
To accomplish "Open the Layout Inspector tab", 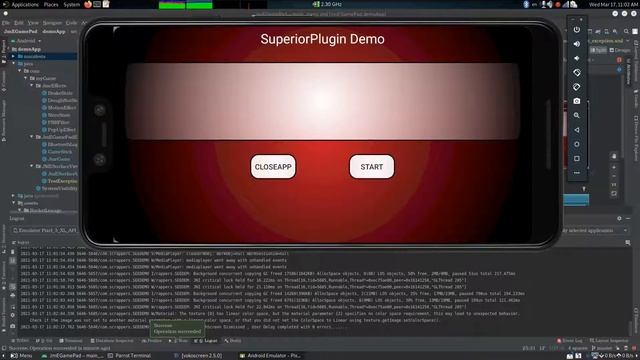I will coord(609,340).
